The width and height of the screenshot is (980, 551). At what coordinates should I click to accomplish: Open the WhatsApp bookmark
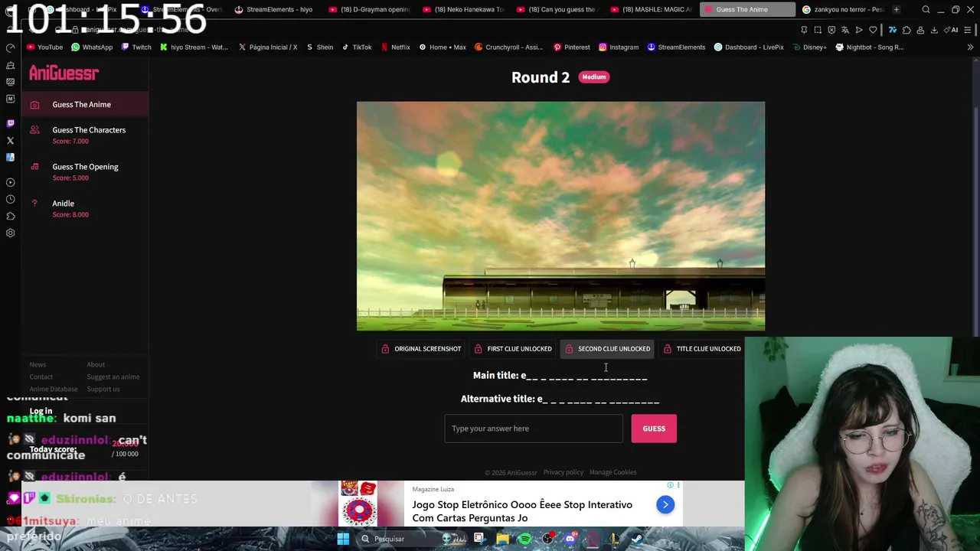pyautogui.click(x=92, y=47)
